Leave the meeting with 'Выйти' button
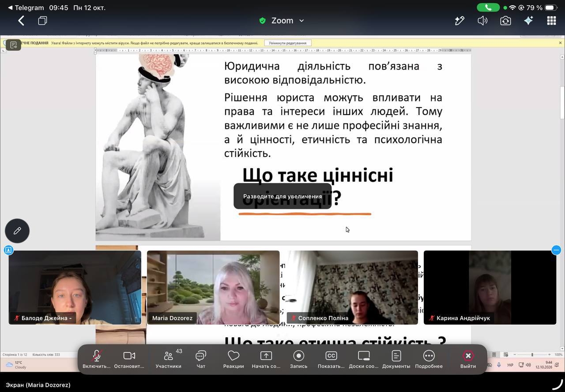This screenshot has height=392, width=565. click(468, 359)
